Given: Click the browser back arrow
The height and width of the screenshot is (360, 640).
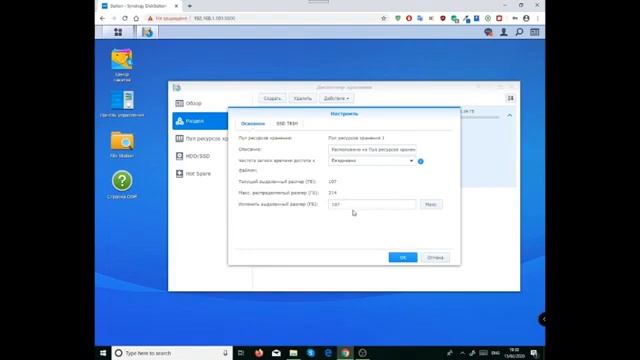Looking at the screenshot, I should pyautogui.click(x=102, y=18).
